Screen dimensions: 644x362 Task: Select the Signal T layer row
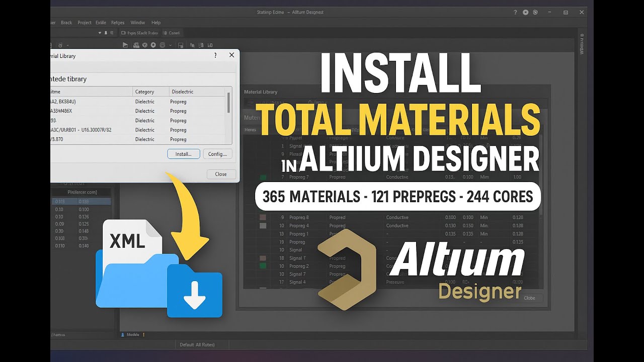pyautogui.click(x=391, y=258)
